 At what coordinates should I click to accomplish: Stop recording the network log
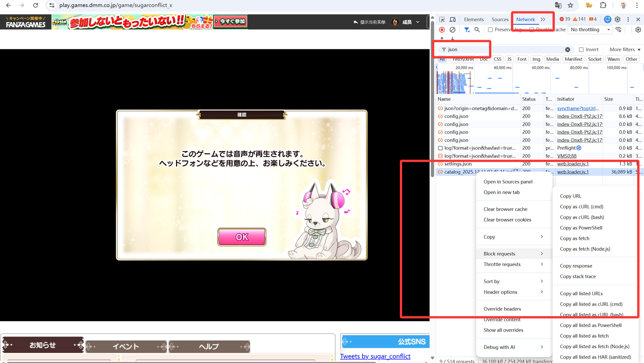(442, 30)
